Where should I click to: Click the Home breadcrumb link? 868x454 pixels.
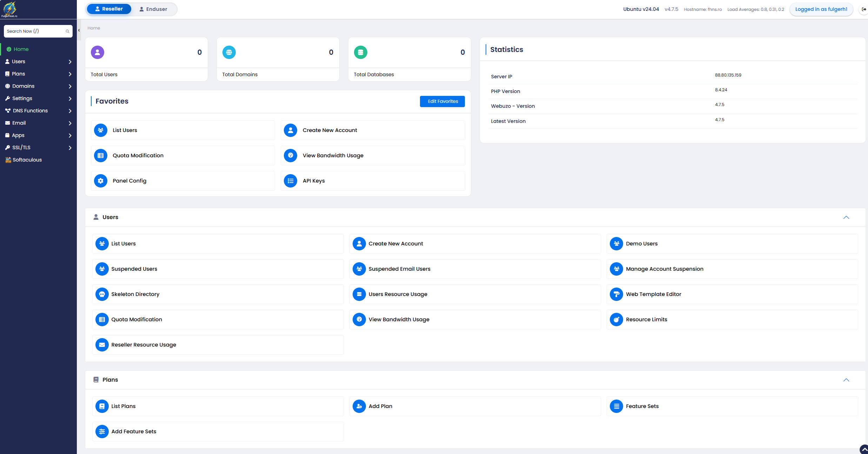[x=94, y=28]
